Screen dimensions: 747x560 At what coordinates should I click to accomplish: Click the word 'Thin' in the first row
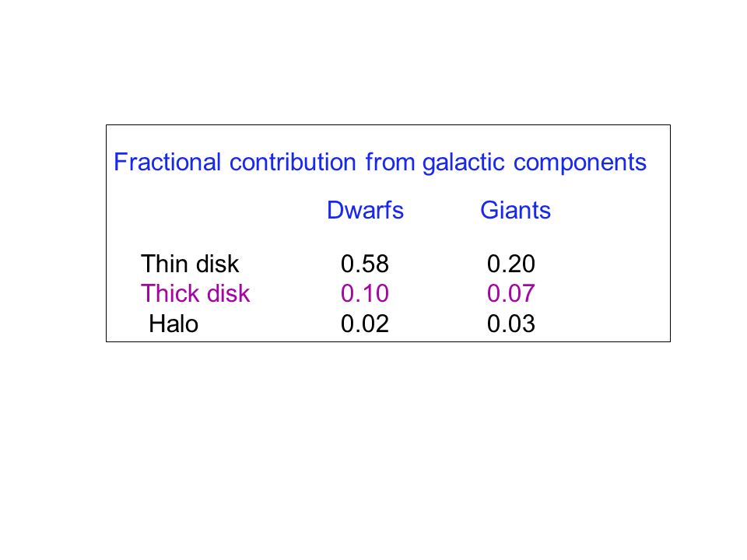tap(164, 264)
